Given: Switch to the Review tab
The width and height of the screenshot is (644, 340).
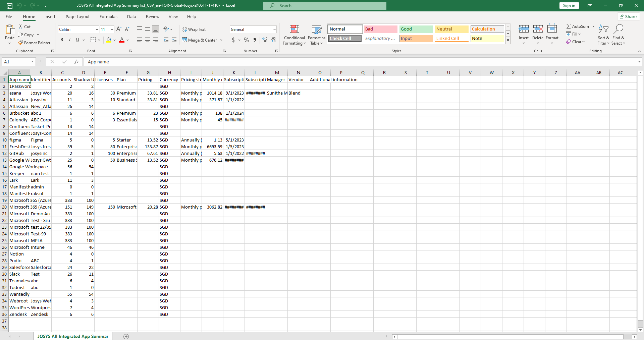Looking at the screenshot, I should 153,17.
